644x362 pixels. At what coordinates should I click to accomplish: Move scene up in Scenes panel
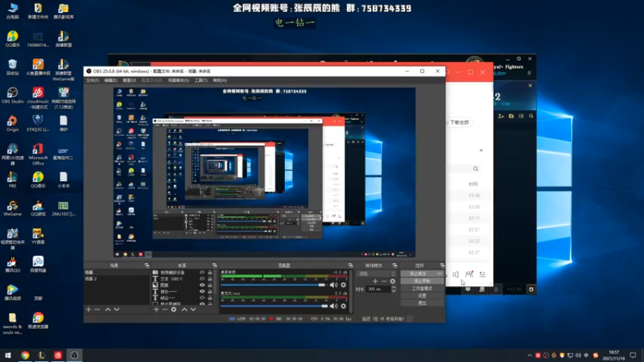[x=108, y=310]
